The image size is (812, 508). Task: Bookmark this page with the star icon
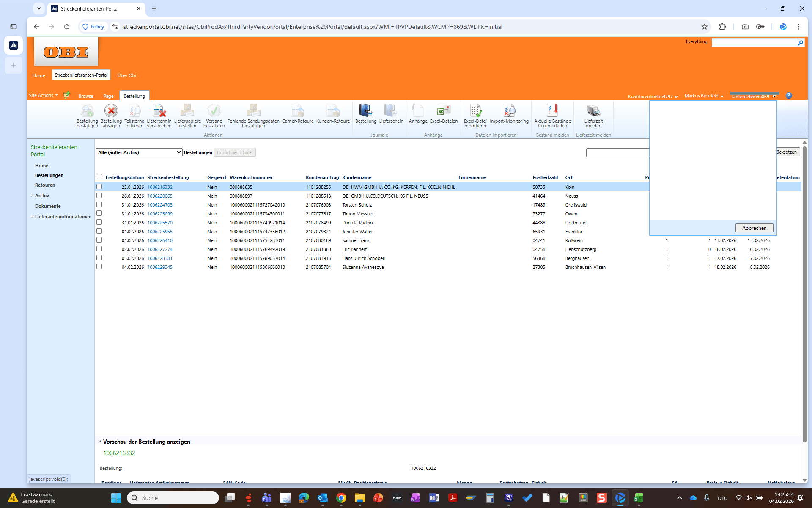click(705, 27)
